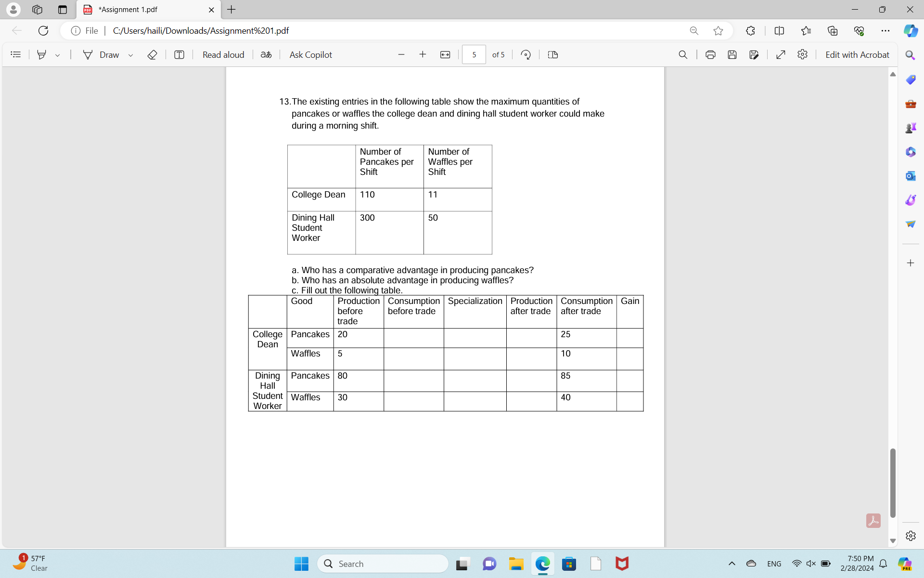
Task: Open search within the PDF
Action: pos(683,54)
